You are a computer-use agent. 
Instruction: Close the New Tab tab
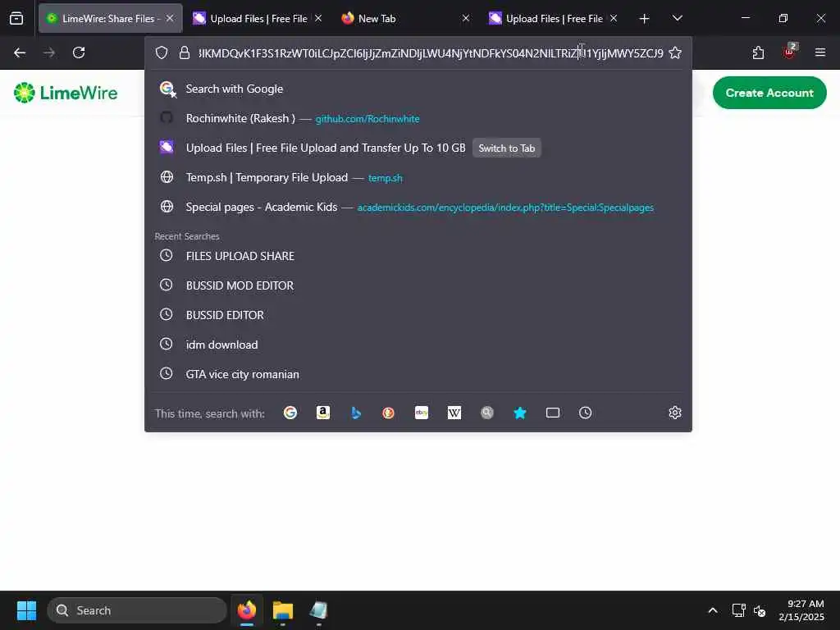pyautogui.click(x=466, y=18)
